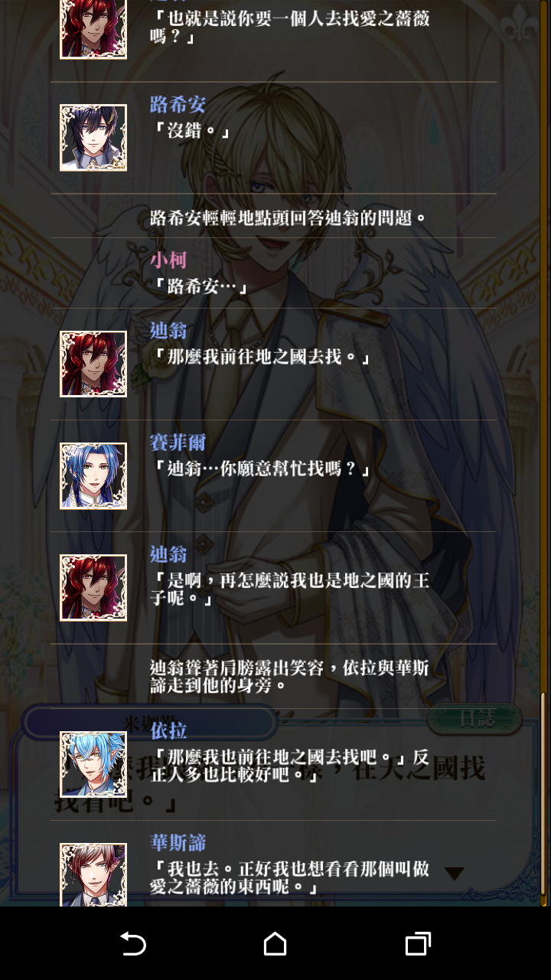Open the Android recent apps icon

[x=418, y=943]
